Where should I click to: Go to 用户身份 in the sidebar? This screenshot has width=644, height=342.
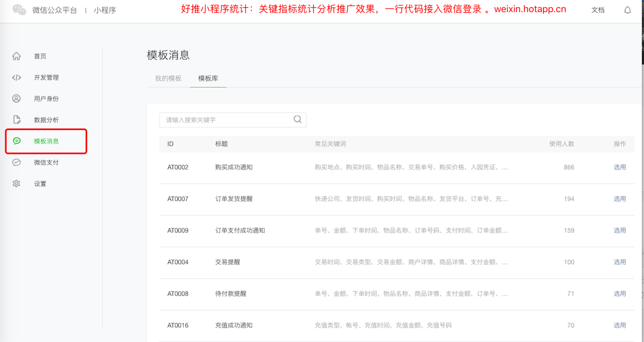click(x=47, y=99)
